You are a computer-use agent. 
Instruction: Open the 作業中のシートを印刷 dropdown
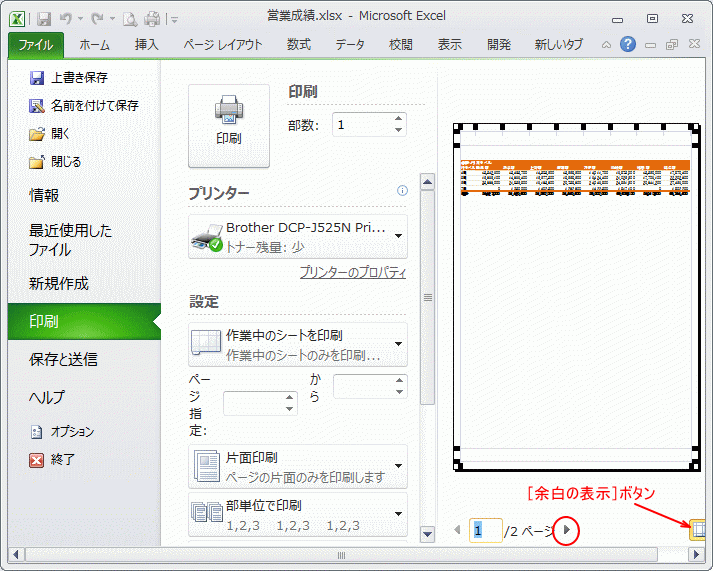298,345
